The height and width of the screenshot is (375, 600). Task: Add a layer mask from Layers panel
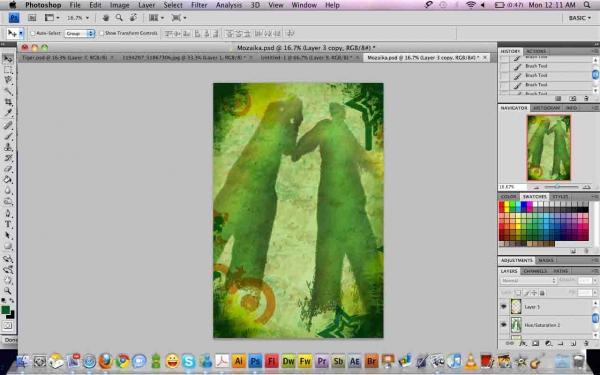535,344
